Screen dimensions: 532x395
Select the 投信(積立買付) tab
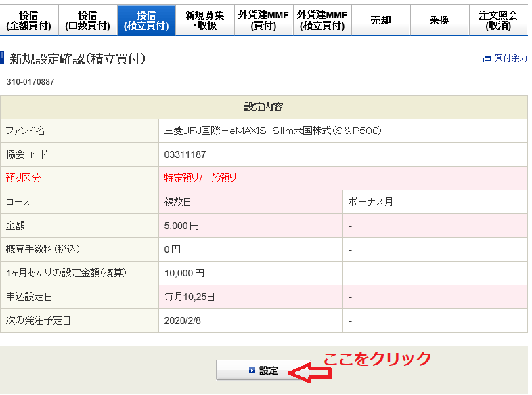pos(146,20)
